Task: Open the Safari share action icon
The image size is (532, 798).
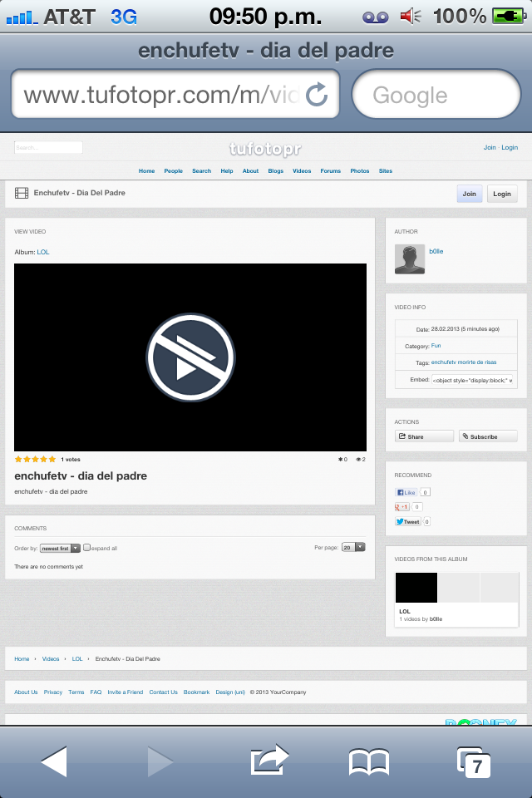Action: point(268,761)
